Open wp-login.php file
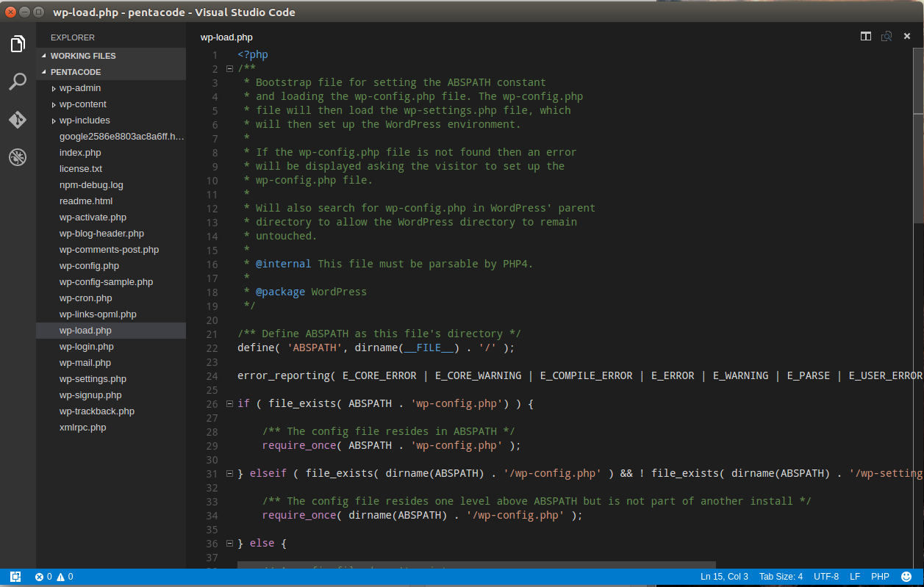 [111, 347]
